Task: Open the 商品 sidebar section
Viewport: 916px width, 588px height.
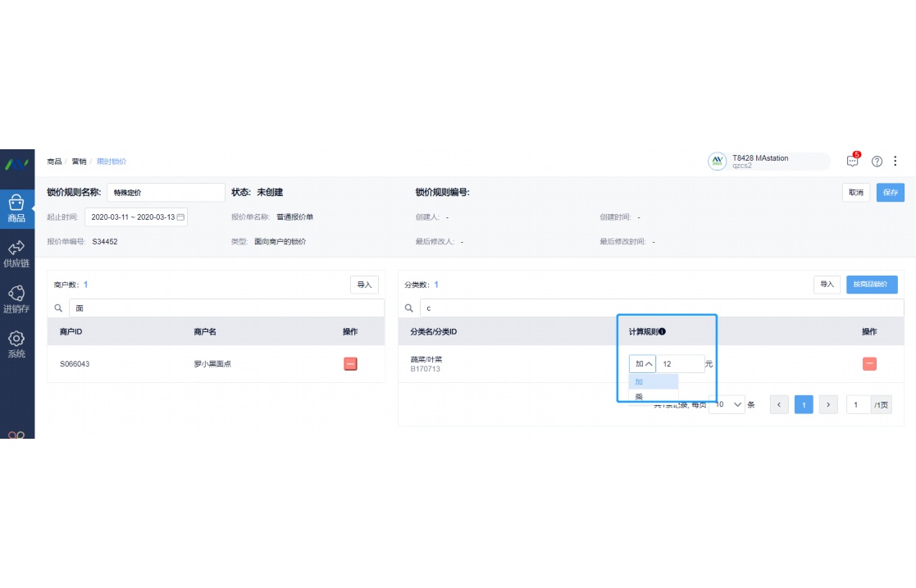Action: [16, 208]
